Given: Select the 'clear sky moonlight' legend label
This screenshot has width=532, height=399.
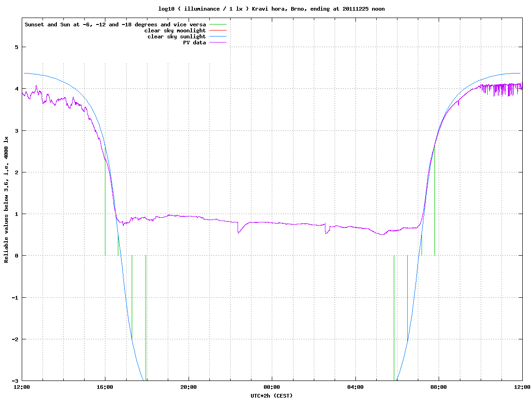Looking at the screenshot, I should 175,31.
